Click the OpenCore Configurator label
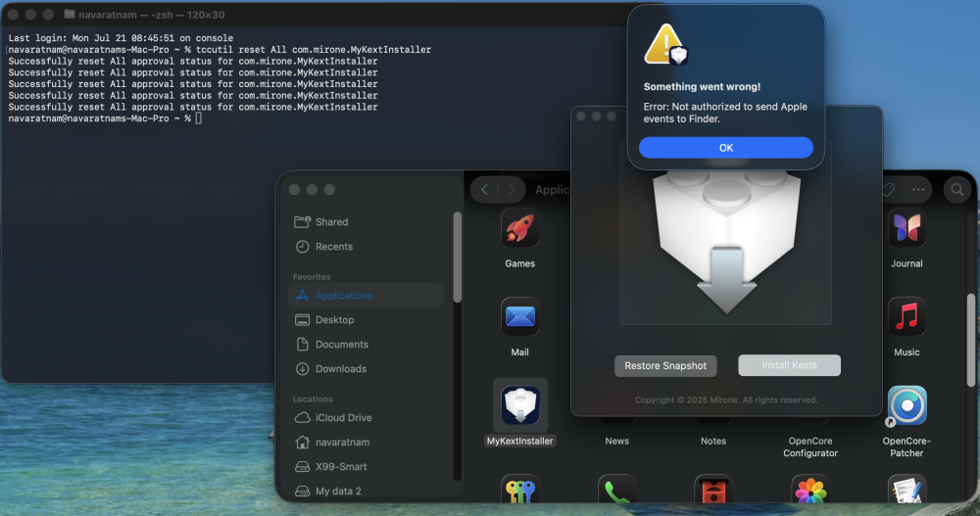Image resolution: width=980 pixels, height=516 pixels. [x=810, y=446]
